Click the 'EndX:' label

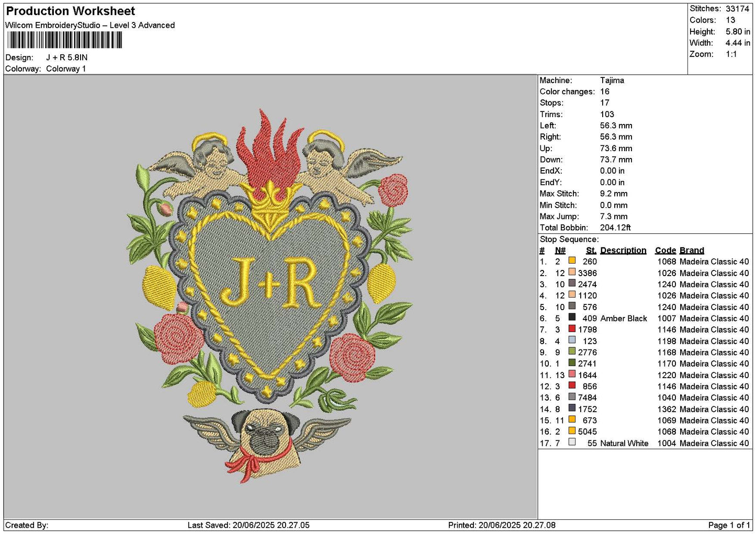(551, 171)
